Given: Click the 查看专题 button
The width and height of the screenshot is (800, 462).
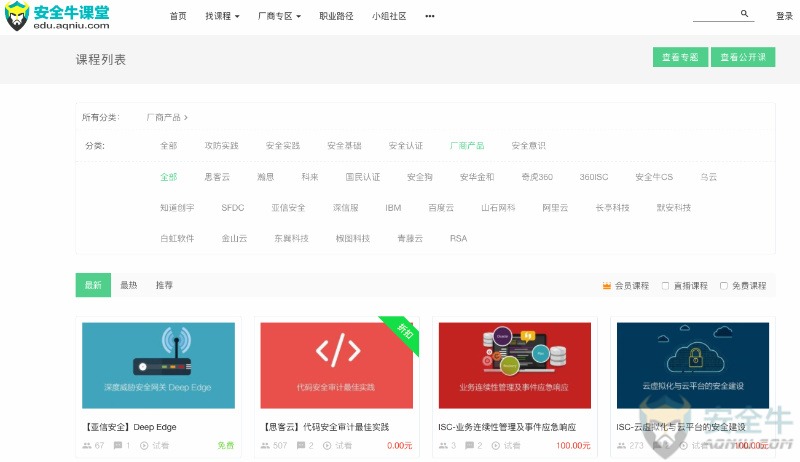Looking at the screenshot, I should tap(680, 57).
